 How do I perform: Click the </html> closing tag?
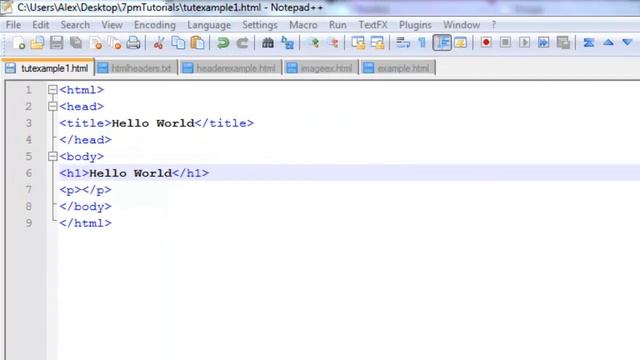(x=85, y=223)
